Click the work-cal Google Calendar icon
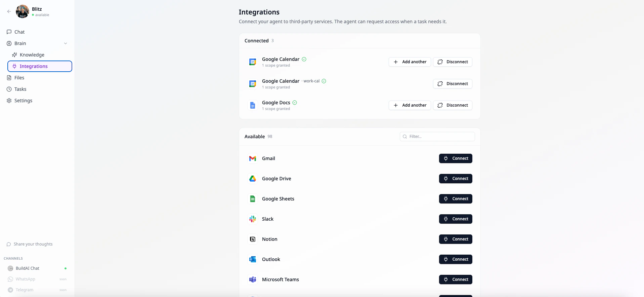644x297 pixels. click(253, 84)
